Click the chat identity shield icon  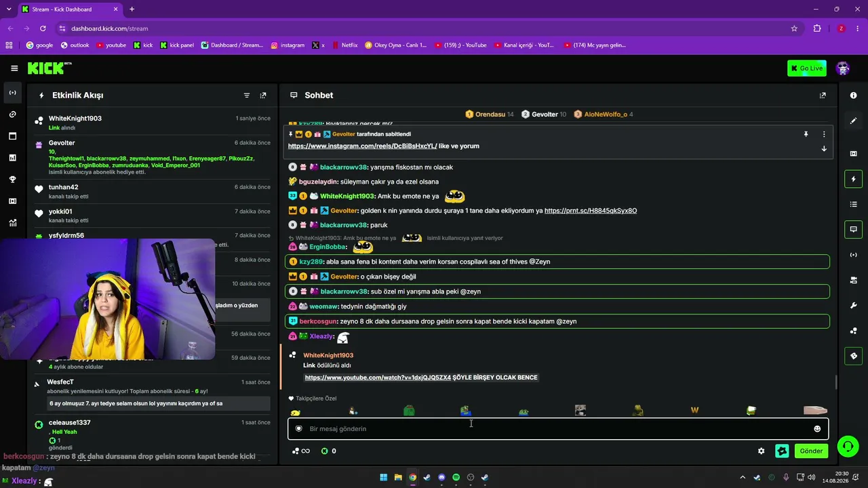[x=298, y=429]
